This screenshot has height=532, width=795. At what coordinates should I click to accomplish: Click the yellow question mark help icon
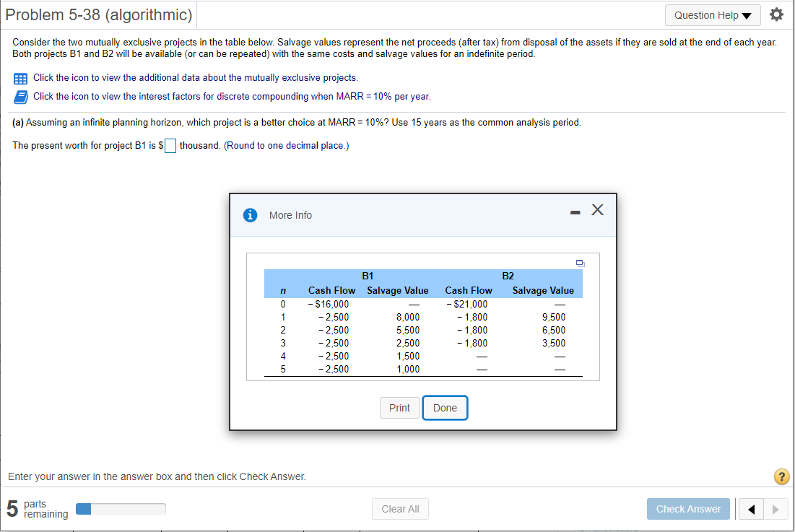781,476
